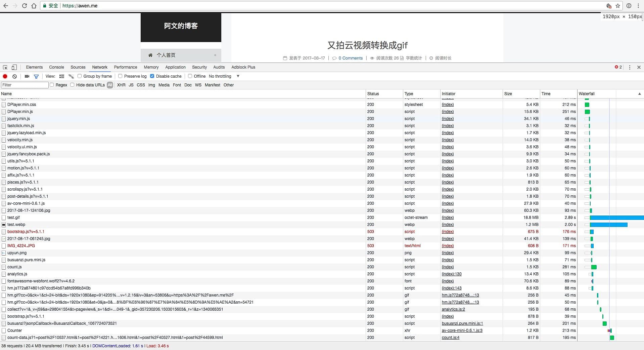Tick the Offline checkbox
Image resolution: width=644 pixels, height=350 pixels.
(x=190, y=76)
